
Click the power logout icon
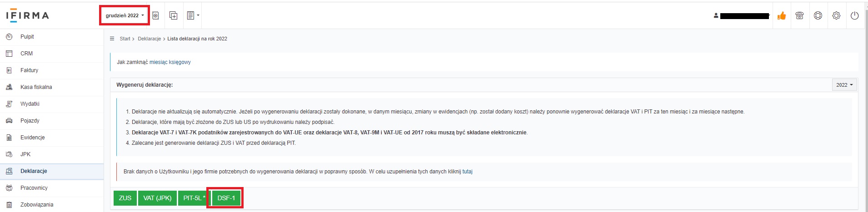click(854, 15)
